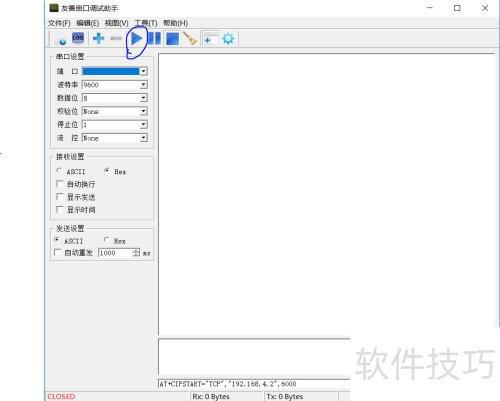Image resolution: width=500 pixels, height=401 pixels.
Task: Select the ASCII receive radio button
Action: tap(59, 171)
